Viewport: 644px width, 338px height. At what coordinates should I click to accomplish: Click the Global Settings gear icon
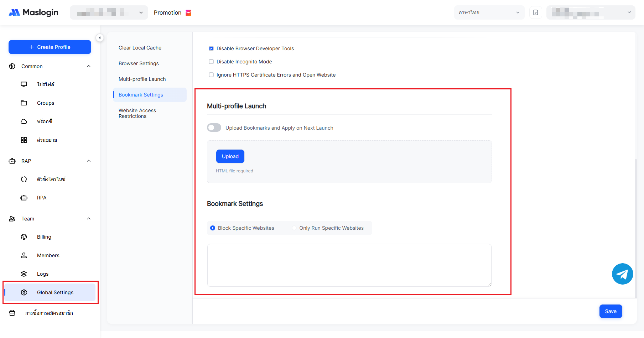coord(24,292)
